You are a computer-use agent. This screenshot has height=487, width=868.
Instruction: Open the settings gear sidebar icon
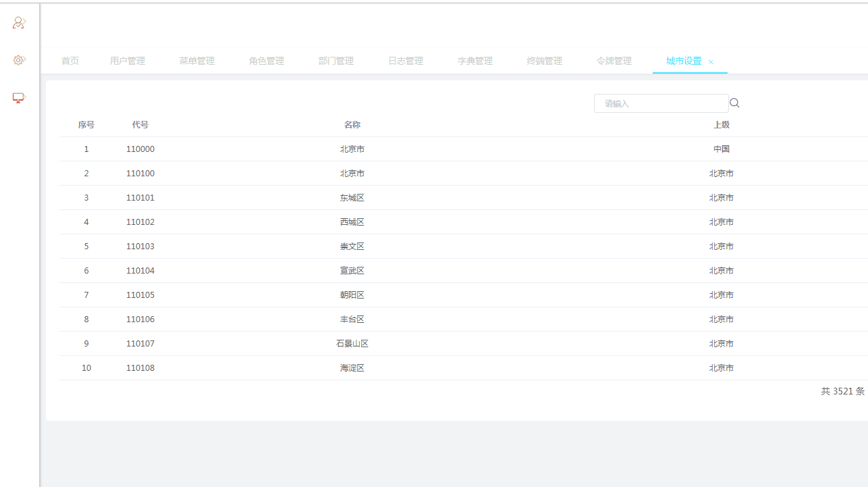pyautogui.click(x=19, y=60)
